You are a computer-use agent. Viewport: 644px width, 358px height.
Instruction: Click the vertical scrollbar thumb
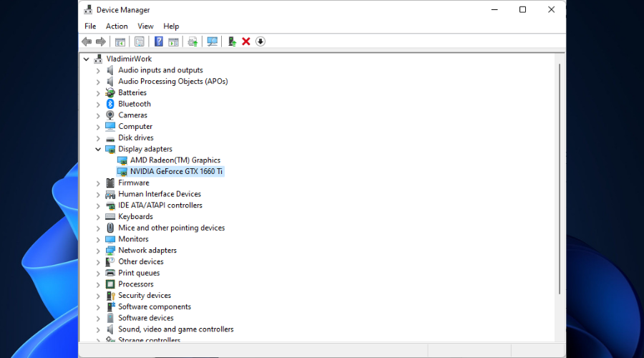coord(559,179)
